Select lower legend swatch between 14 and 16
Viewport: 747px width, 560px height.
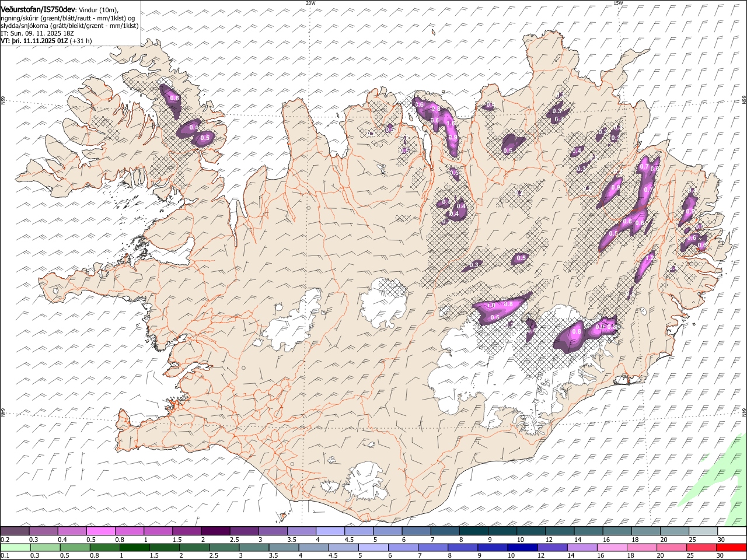582,547
